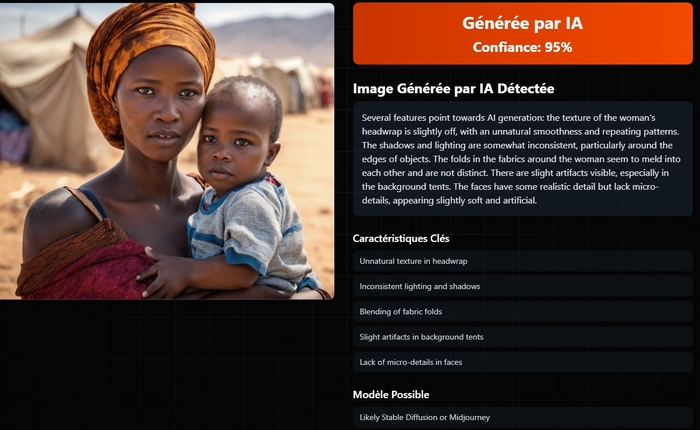Open 'Slight artifacts in background tents' entry

(x=522, y=337)
